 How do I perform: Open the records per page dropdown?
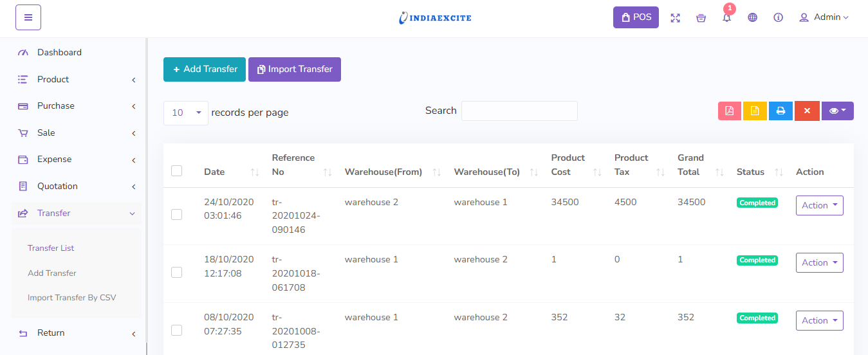pyautogui.click(x=186, y=113)
